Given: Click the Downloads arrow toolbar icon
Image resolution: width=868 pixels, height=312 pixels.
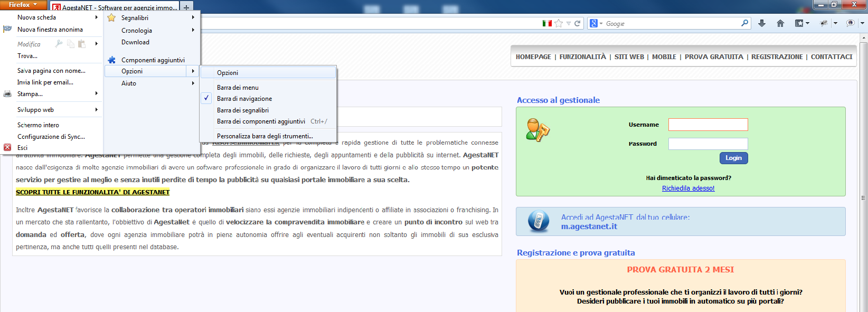Looking at the screenshot, I should pyautogui.click(x=761, y=23).
